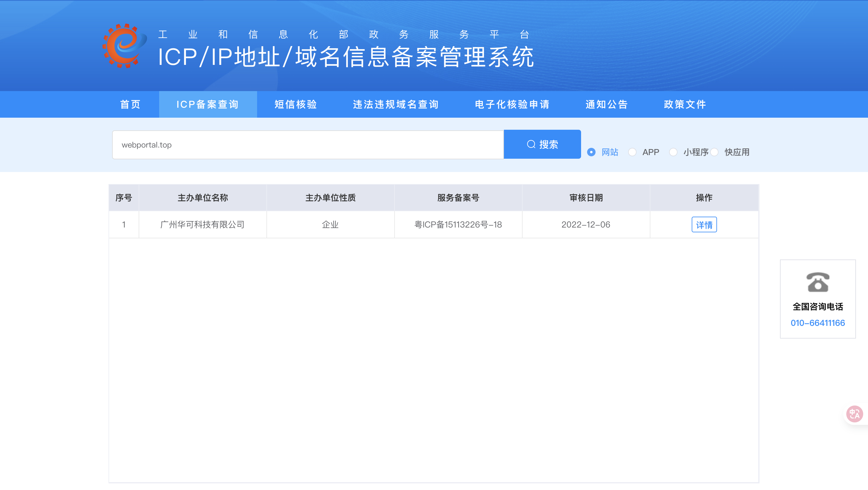This screenshot has width=868, height=490.
Task: Go to 违法违规域名查询 page
Action: [x=396, y=104]
